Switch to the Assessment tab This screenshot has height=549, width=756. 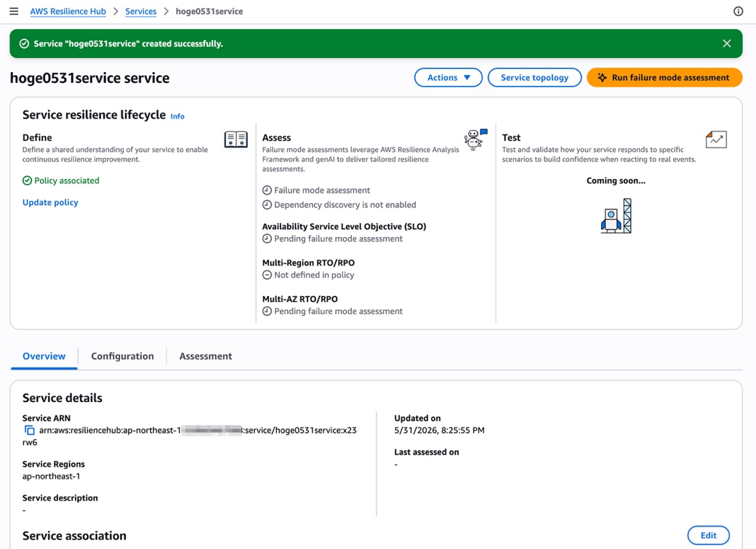point(206,356)
